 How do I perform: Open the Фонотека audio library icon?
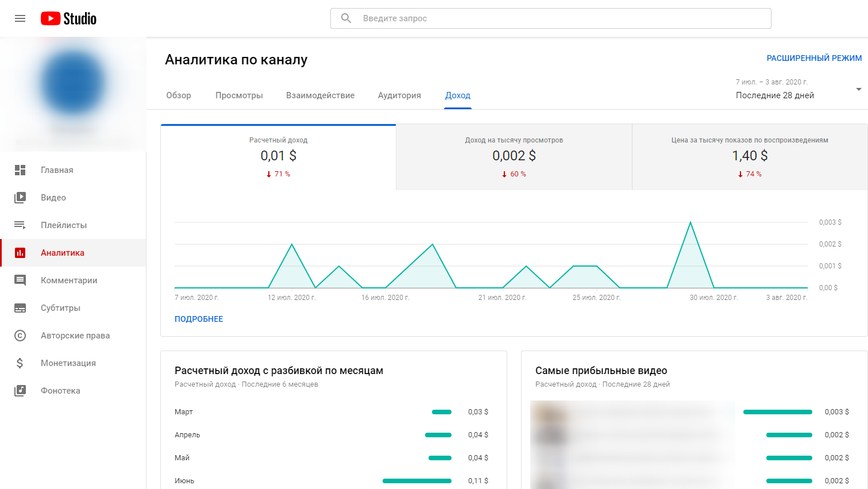coord(20,391)
